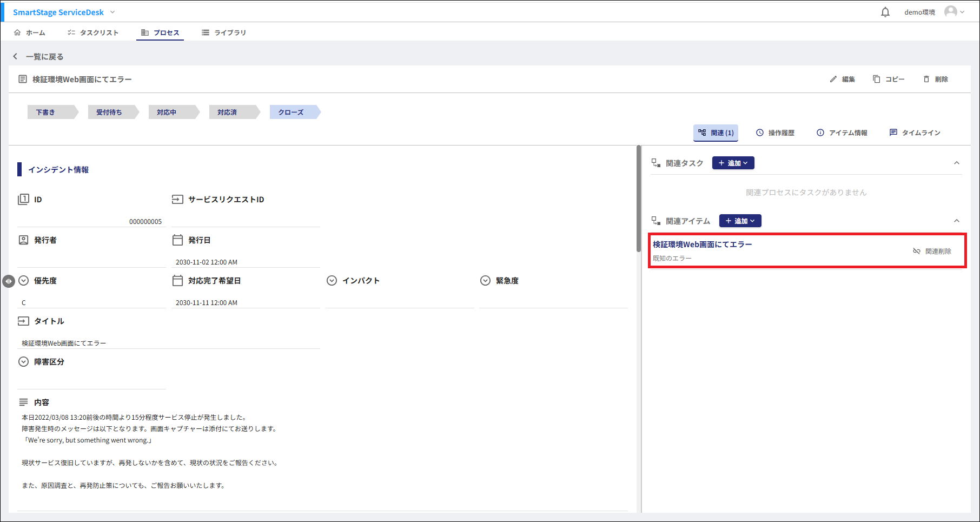This screenshot has height=522, width=980.
Task: Open the タイムライン tab
Action: [x=915, y=133]
